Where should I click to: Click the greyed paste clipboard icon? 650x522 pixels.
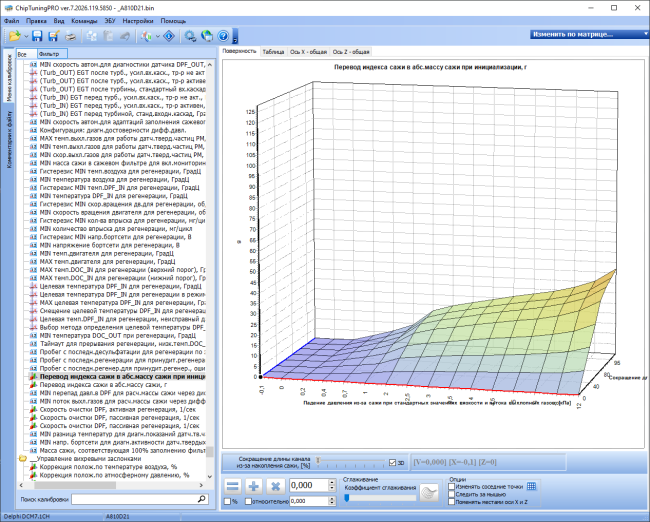[108, 36]
